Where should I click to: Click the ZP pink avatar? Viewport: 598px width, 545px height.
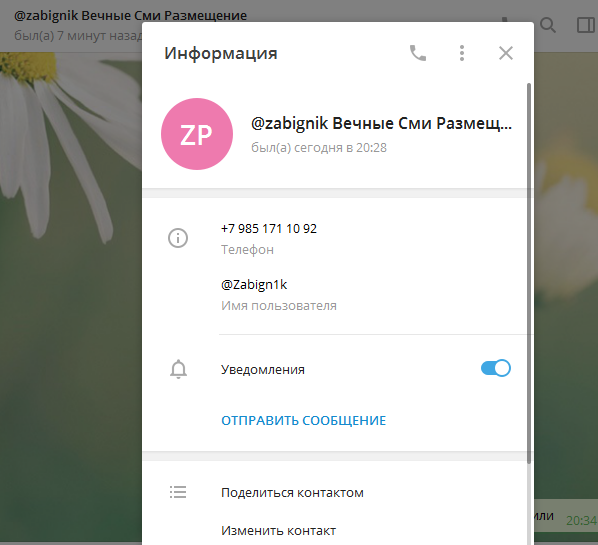pos(197,134)
